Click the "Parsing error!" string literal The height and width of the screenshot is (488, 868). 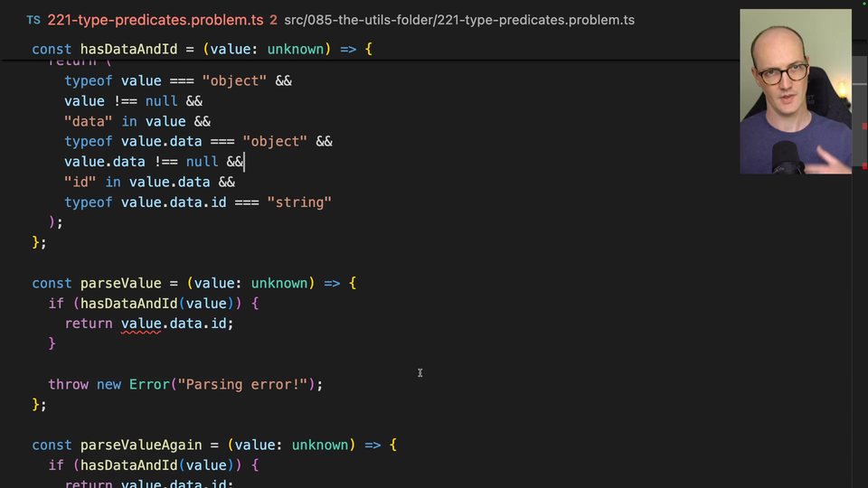coord(244,384)
